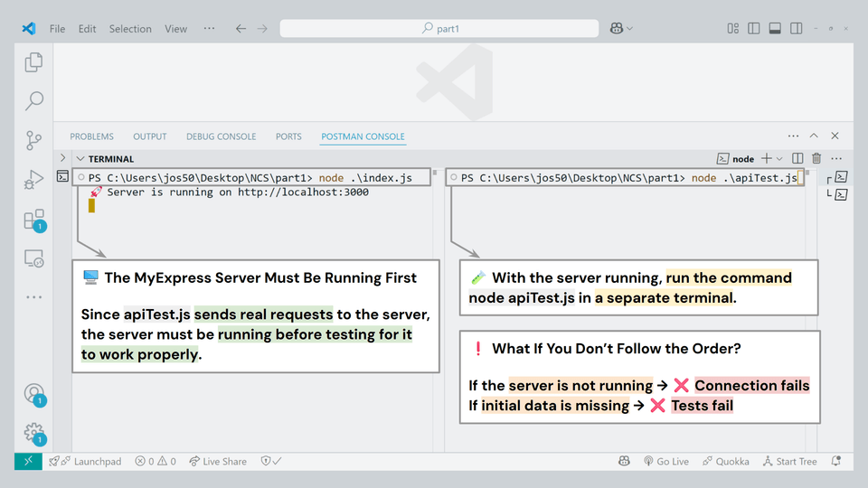Screen dimensions: 868x488
Task: Open panel views and more actions ellipsis
Action: pyautogui.click(x=793, y=136)
